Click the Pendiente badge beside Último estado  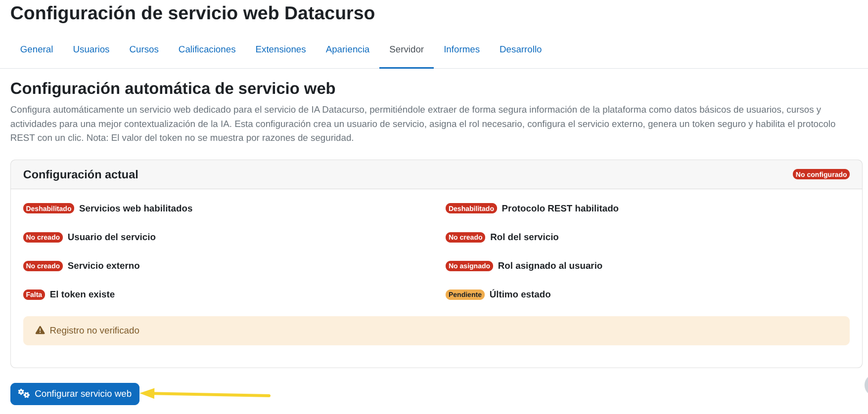[465, 294]
